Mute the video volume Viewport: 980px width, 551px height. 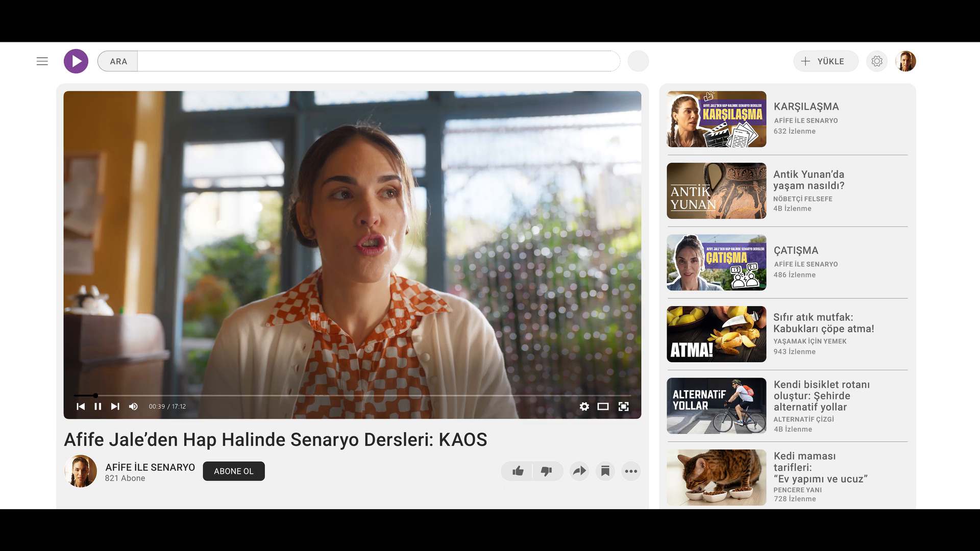[133, 407]
